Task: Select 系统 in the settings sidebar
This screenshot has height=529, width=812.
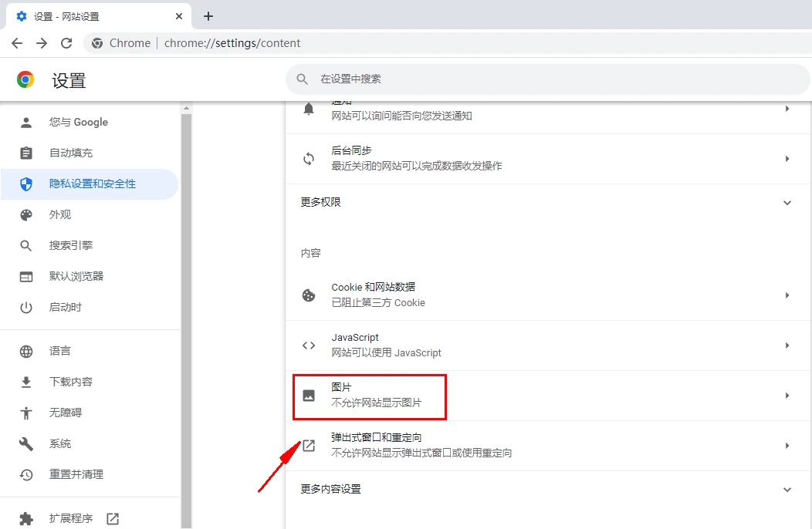Action: (x=60, y=443)
